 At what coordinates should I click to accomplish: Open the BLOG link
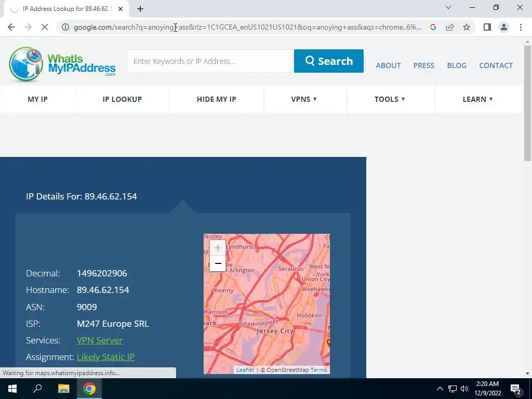pos(457,65)
